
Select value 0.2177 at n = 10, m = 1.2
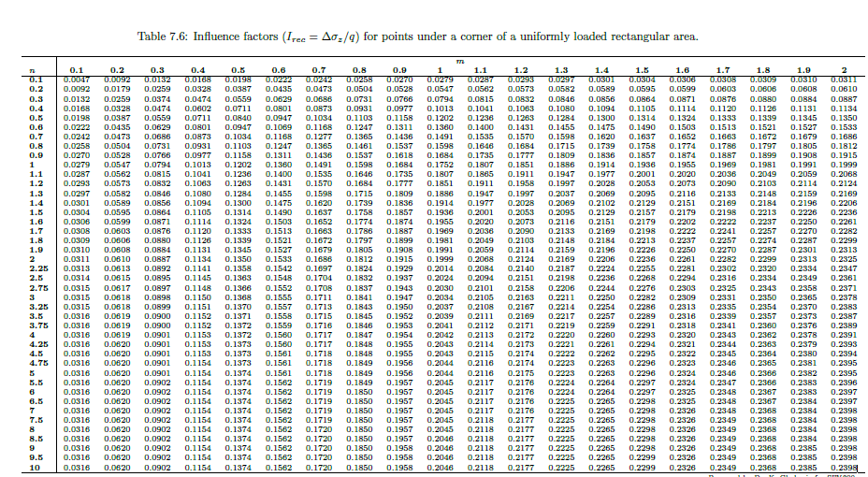coord(521,468)
